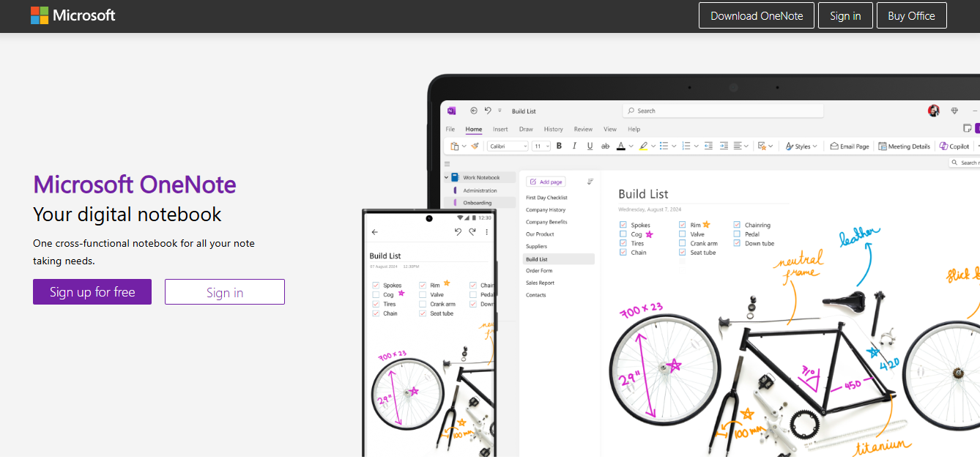Click the bulleted list icon

664,146
